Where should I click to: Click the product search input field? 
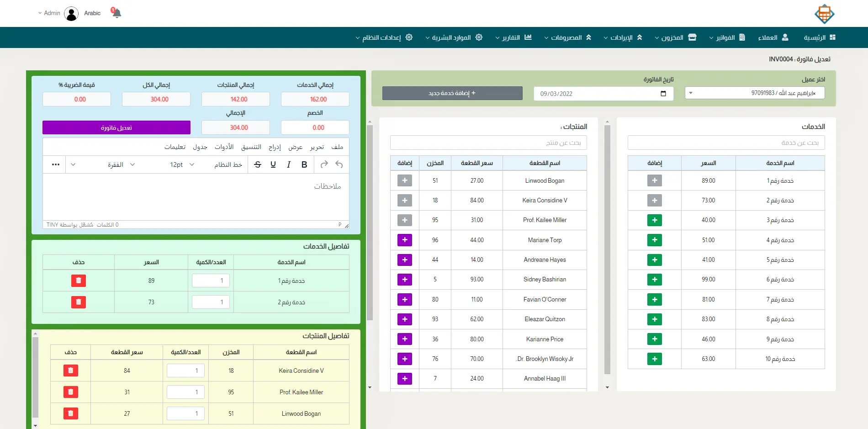pos(488,143)
